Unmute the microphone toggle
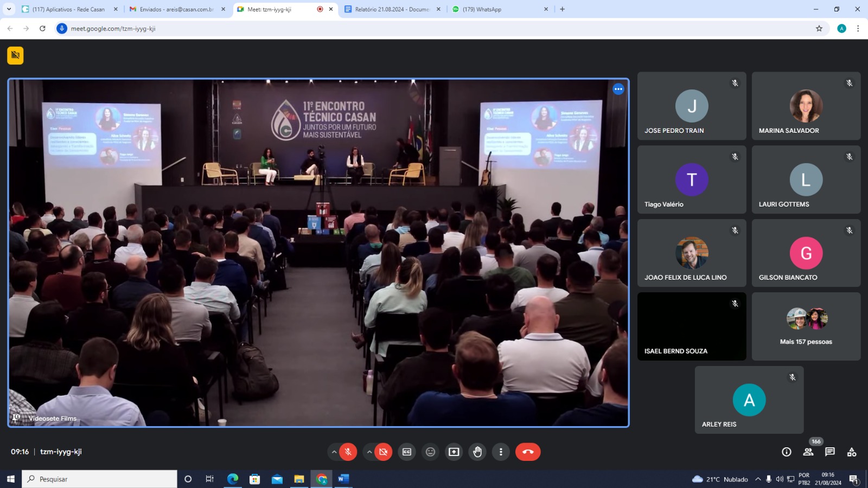This screenshot has width=868, height=488. 348,452
